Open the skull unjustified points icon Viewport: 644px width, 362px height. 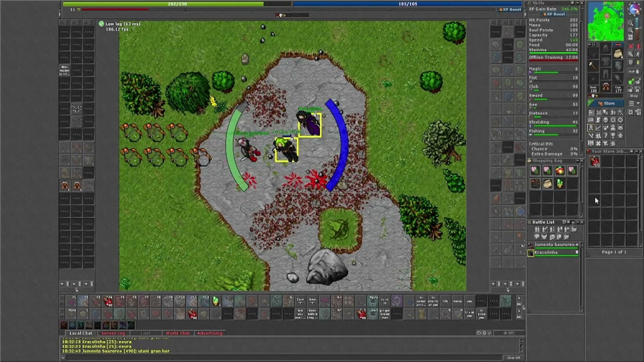pyautogui.click(x=606, y=120)
